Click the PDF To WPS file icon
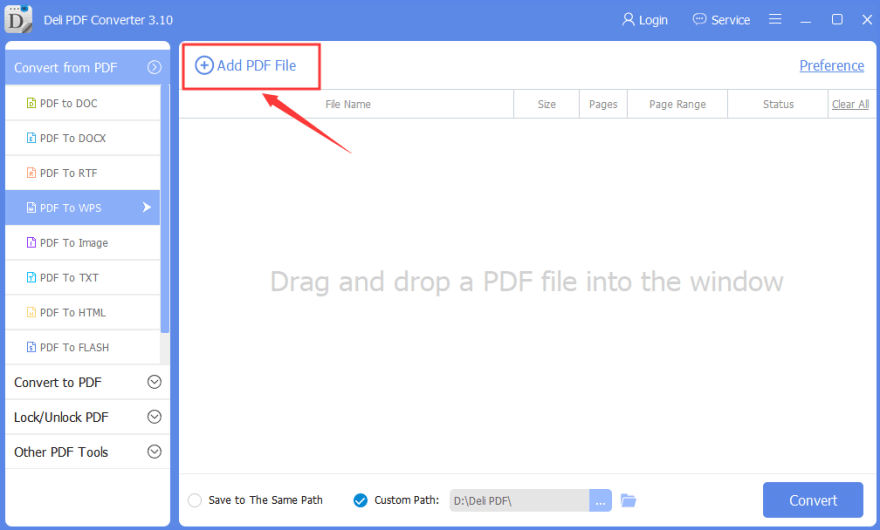This screenshot has height=530, width=880. tap(31, 208)
